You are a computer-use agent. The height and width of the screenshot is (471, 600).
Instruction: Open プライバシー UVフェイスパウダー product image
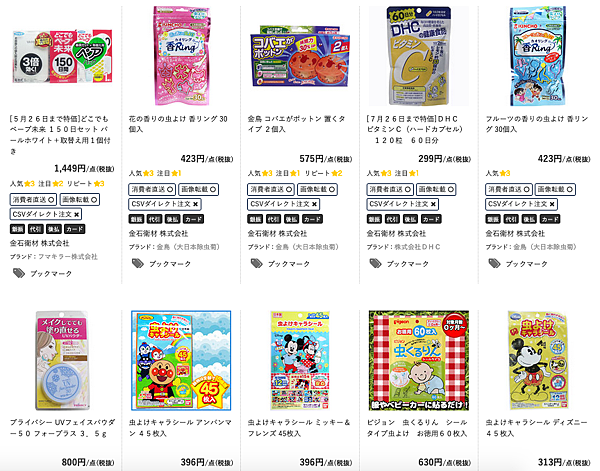(62, 360)
